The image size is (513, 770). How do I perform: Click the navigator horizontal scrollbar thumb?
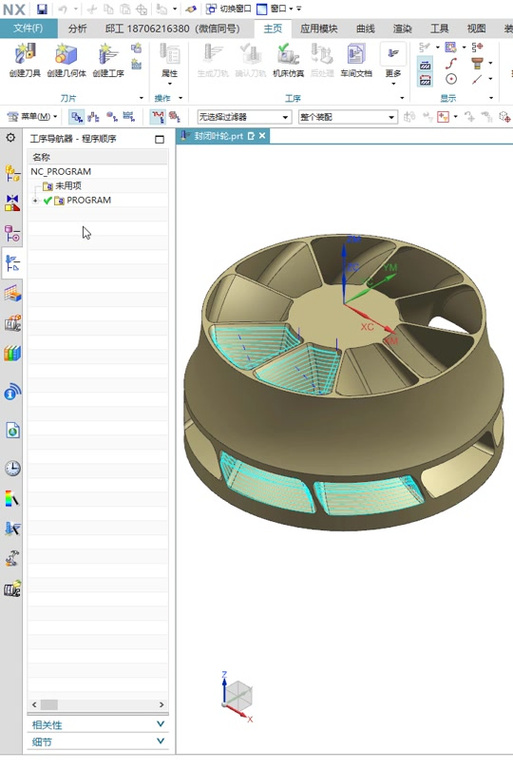click(49, 705)
